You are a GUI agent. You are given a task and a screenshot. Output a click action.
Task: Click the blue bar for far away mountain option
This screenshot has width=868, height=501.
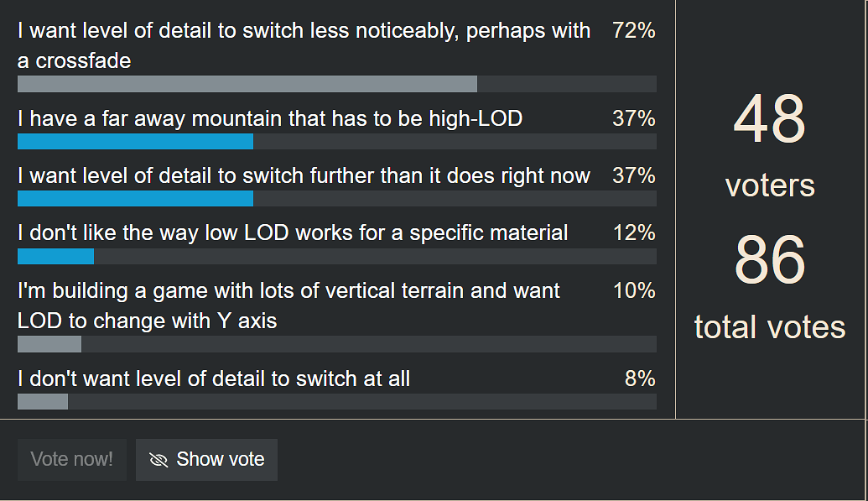[134, 141]
